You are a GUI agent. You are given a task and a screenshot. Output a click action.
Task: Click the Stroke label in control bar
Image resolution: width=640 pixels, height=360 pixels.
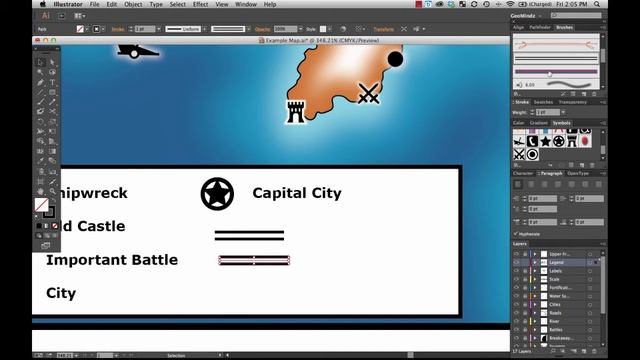click(x=118, y=29)
